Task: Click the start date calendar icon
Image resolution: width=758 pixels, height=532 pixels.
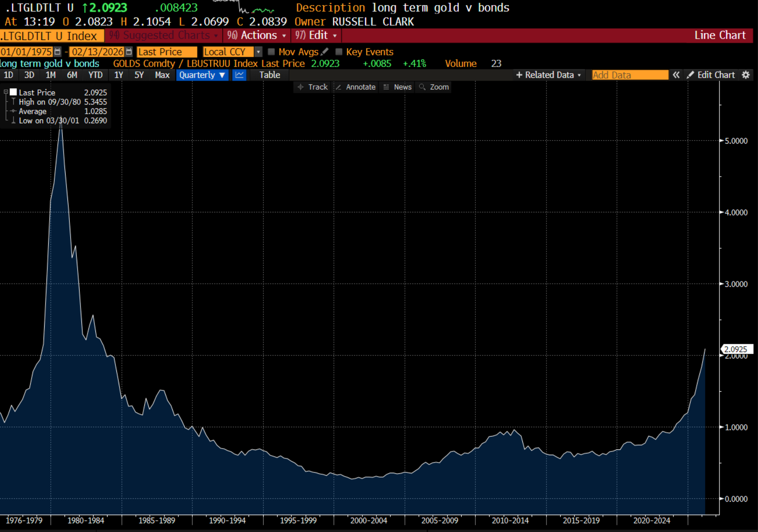Action: 58,52
